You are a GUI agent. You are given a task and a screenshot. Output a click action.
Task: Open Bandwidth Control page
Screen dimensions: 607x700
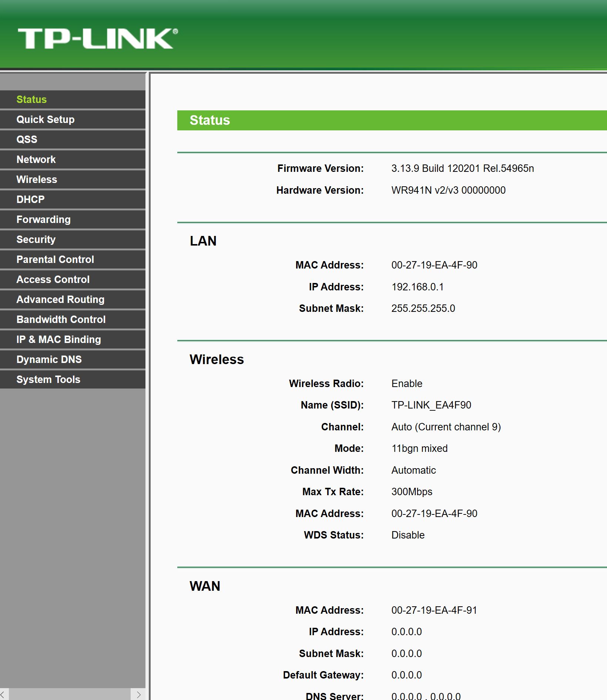pyautogui.click(x=73, y=319)
